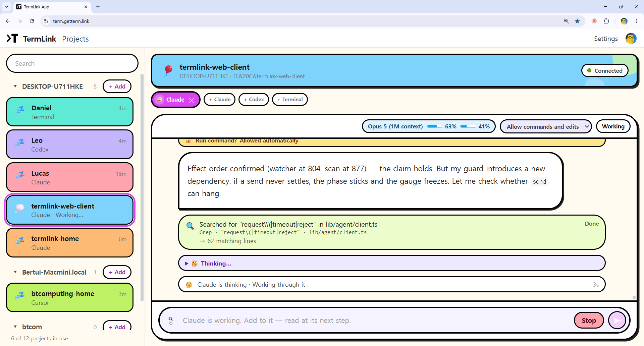Add a new Claude session tab
The image size is (644, 346).
[219, 100]
